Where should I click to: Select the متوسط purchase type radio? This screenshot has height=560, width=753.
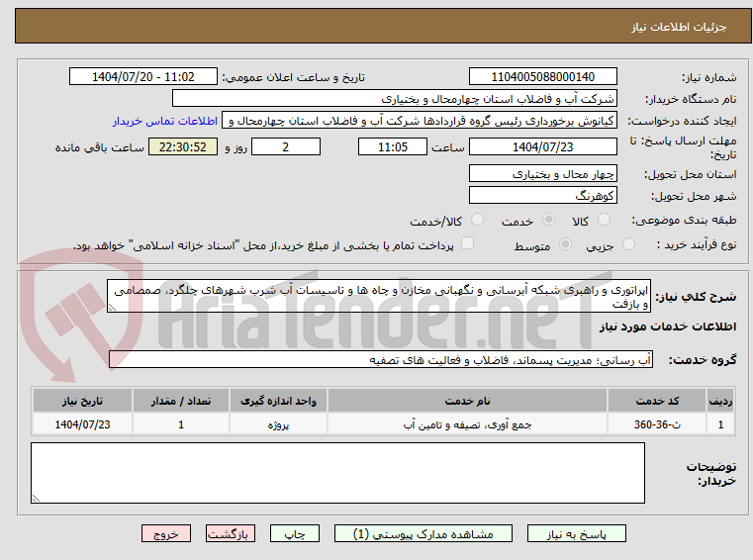(565, 244)
